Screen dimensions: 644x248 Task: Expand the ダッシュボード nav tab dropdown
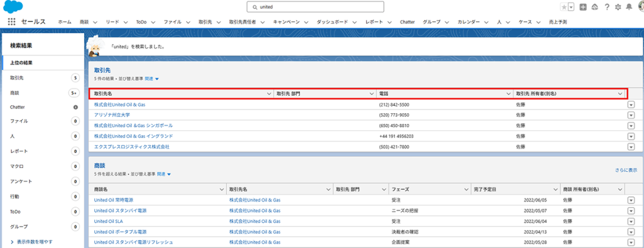point(355,22)
